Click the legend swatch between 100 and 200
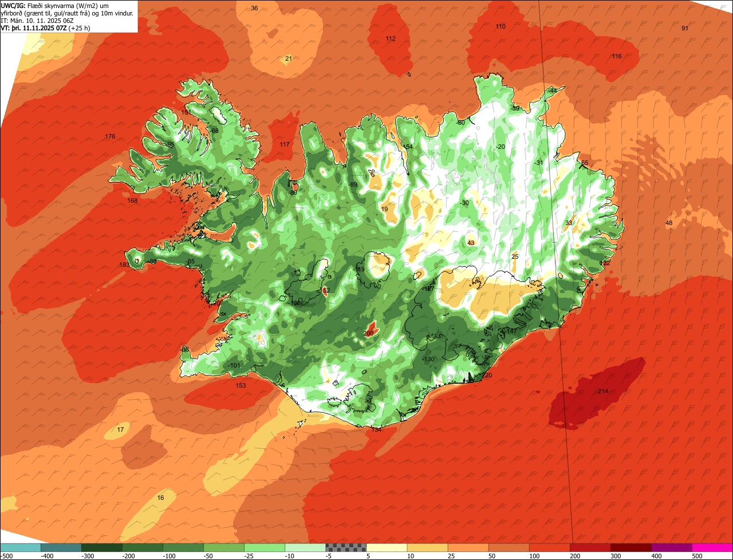 pyautogui.click(x=549, y=547)
